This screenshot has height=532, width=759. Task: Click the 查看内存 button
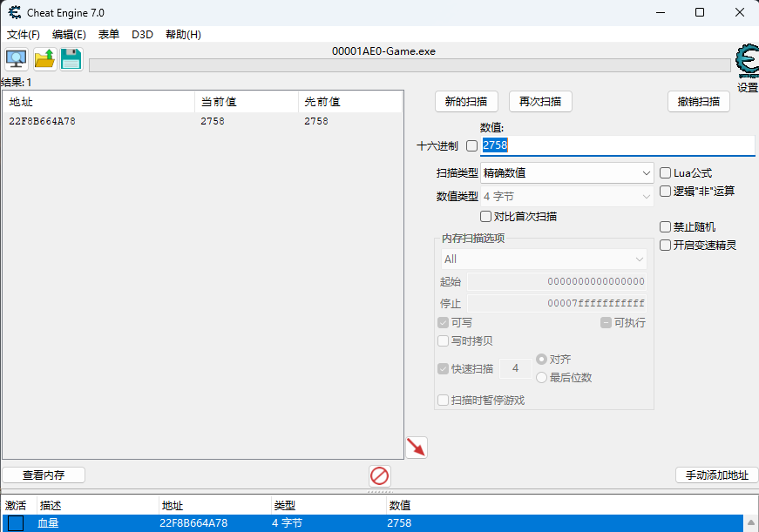(44, 475)
